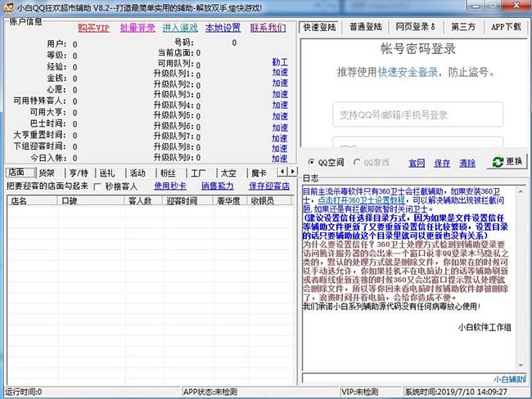Switch to the APP下载 tab
The image size is (532, 399).
[506, 27]
